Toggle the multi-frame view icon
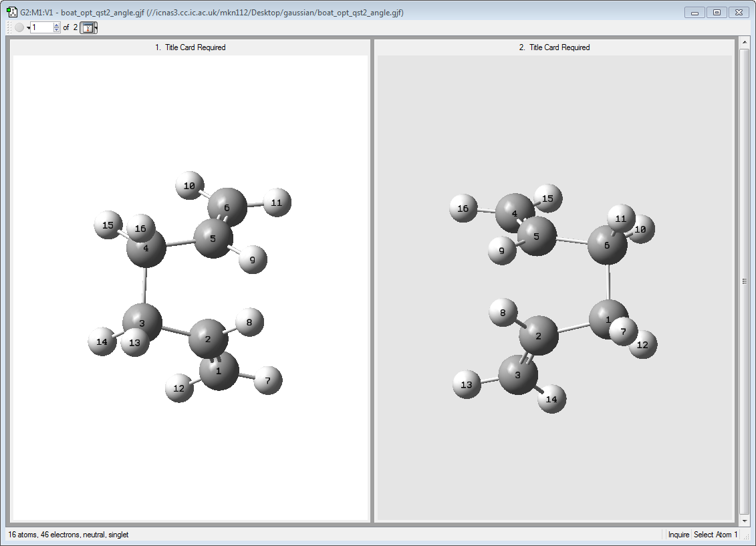This screenshot has height=546, width=756. point(88,27)
